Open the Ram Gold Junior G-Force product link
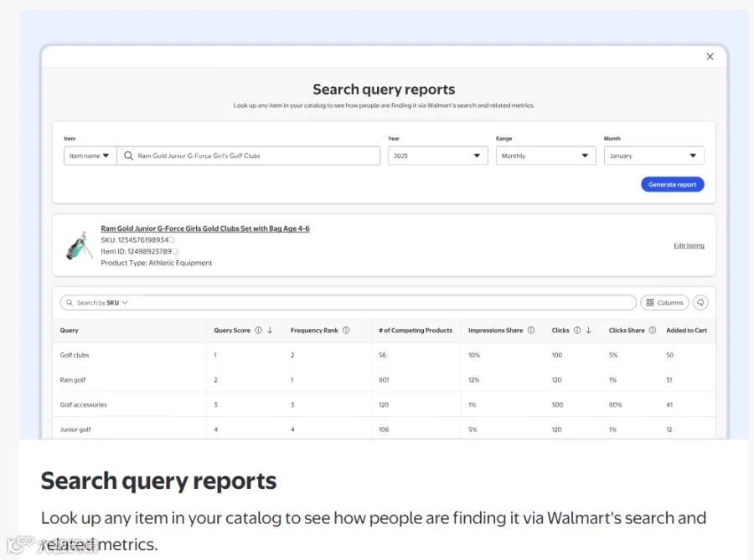Viewport: 754px width, 560px height. (205, 229)
